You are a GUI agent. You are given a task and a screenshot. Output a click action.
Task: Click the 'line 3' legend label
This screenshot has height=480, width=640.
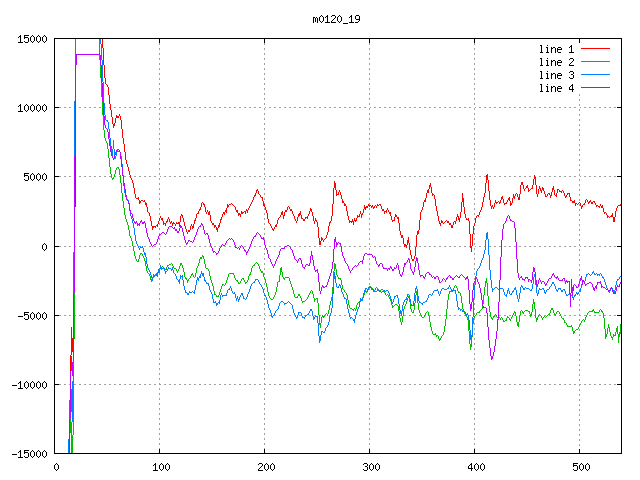[557, 75]
